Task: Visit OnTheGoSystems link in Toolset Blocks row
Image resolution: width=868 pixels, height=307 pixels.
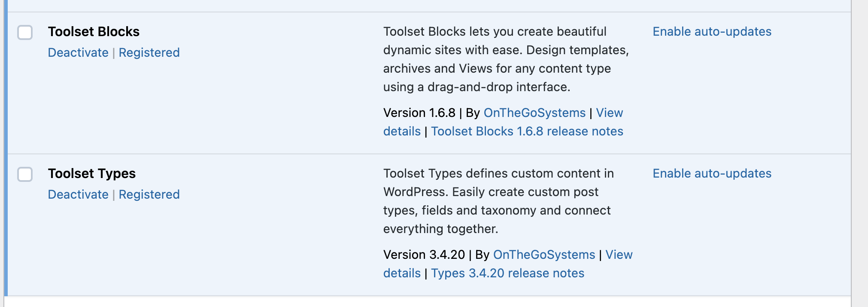Action: click(x=534, y=113)
